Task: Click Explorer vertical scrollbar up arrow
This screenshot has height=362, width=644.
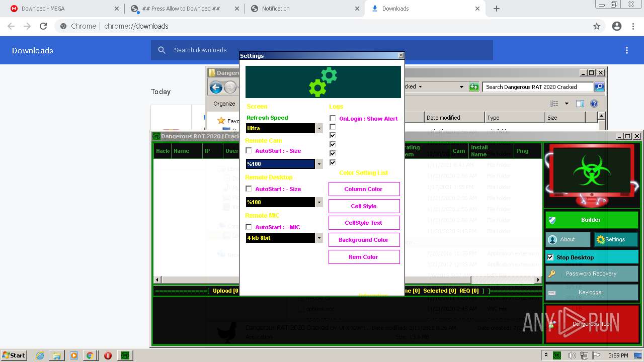Action: tap(601, 116)
